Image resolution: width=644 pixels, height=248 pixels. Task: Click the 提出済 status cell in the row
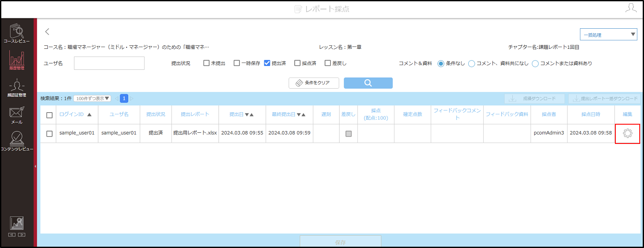[156, 133]
